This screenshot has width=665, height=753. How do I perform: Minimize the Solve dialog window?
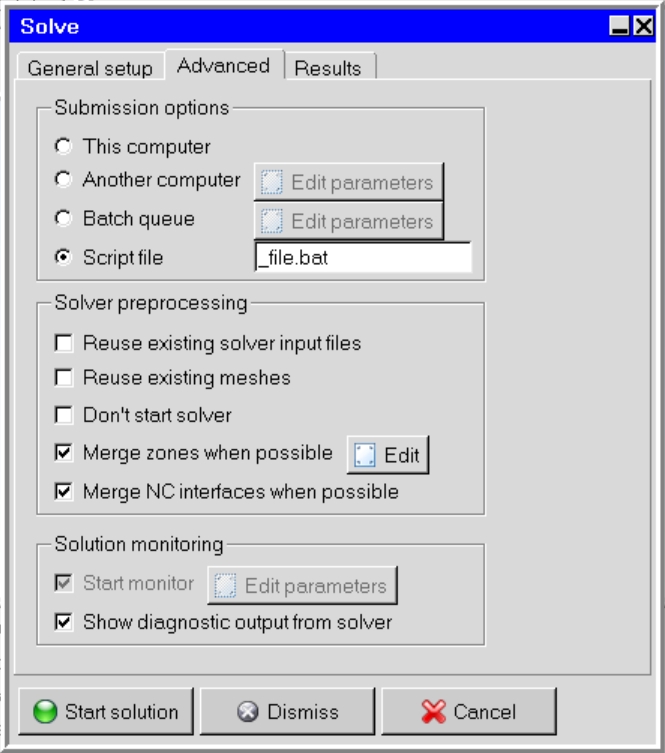coord(620,27)
